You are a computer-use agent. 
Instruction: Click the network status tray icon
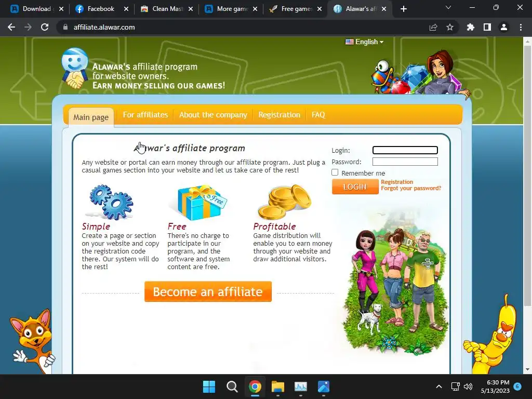(x=455, y=387)
